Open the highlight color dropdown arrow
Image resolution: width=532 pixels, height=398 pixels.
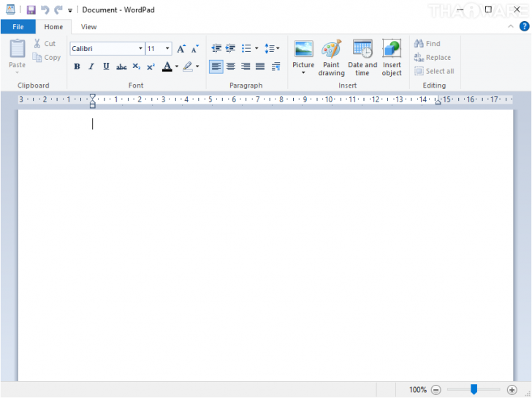[197, 66]
